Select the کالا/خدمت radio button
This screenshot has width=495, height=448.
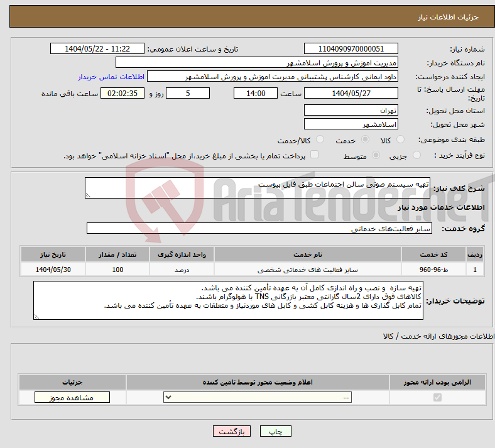click(x=320, y=139)
